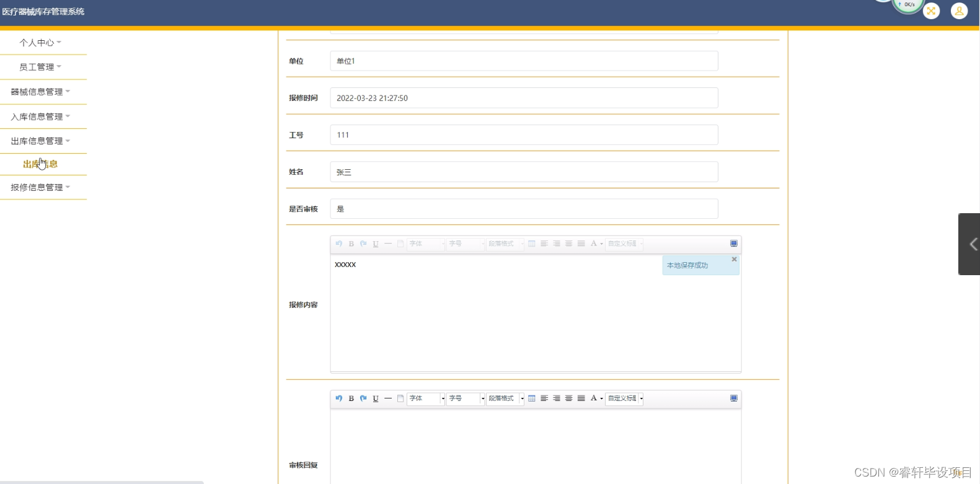Toggle underline in the 报修内容 editor toolbar

coord(376,244)
